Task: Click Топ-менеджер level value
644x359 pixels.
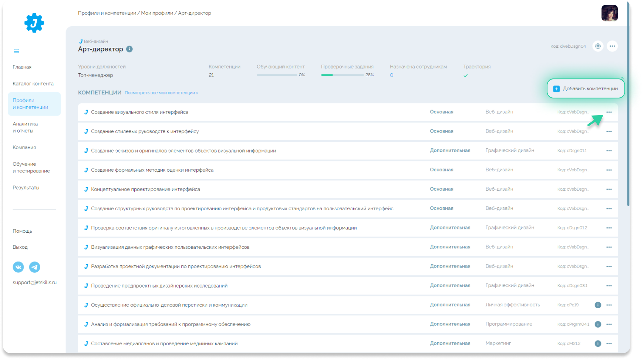Action: click(95, 75)
